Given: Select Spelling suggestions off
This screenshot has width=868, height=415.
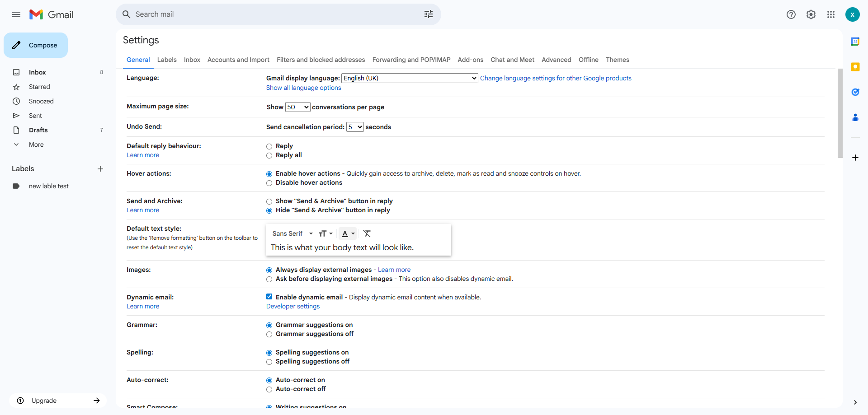Looking at the screenshot, I should [x=269, y=362].
